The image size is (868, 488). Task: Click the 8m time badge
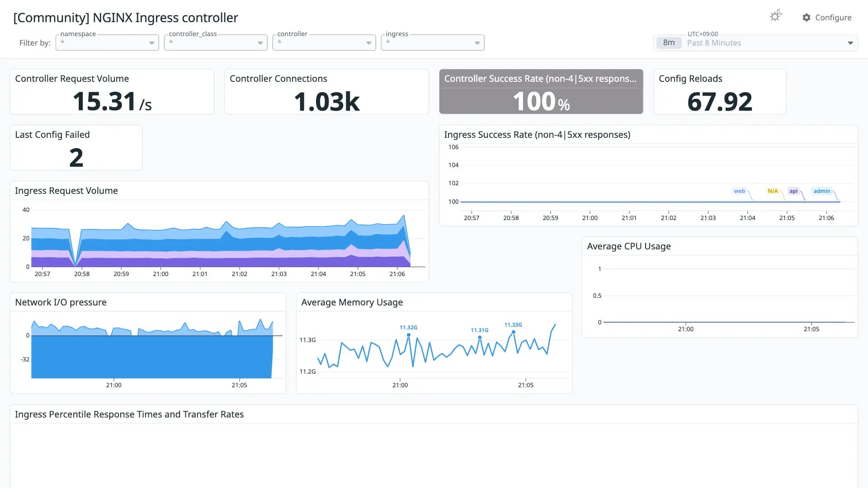tap(669, 43)
